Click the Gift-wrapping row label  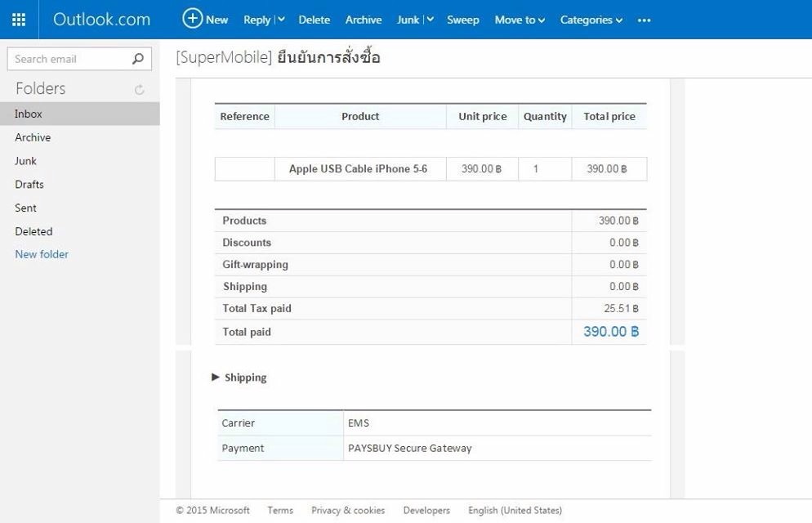click(256, 265)
